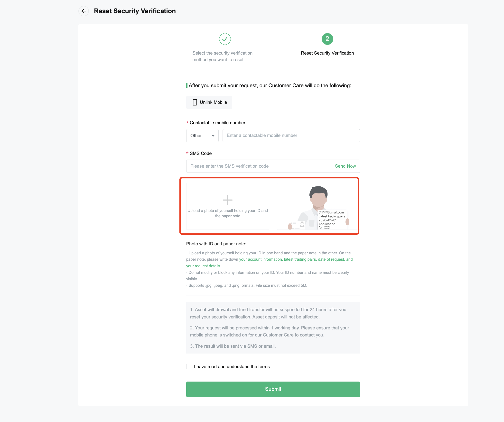This screenshot has height=422, width=504.
Task: Click 'Select the security verification method' step label
Action: [222, 56]
